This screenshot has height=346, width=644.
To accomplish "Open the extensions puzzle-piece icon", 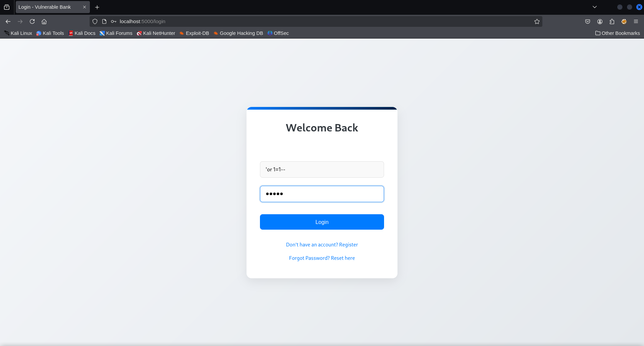I will (x=612, y=21).
